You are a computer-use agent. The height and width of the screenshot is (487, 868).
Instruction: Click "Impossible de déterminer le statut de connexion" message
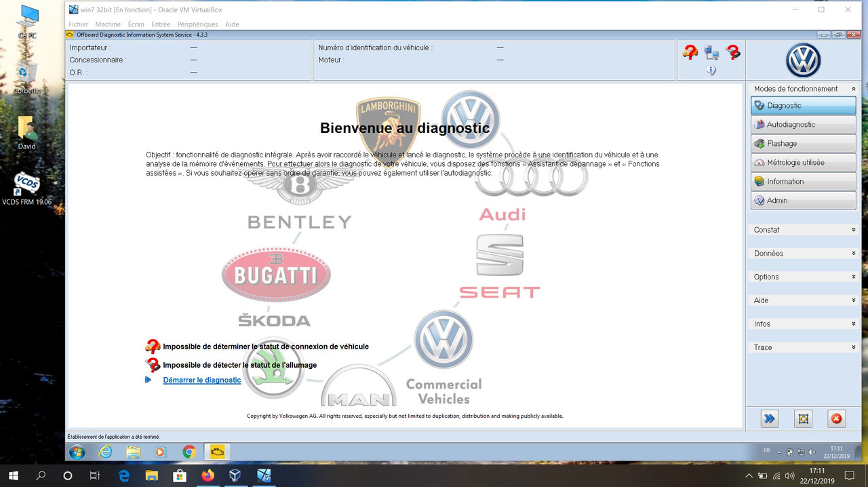[266, 347]
